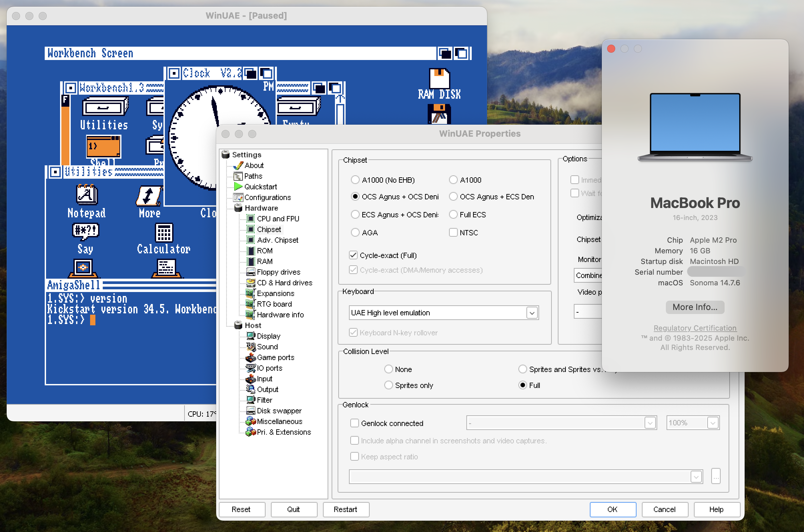The height and width of the screenshot is (532, 804).
Task: Click the Quit button
Action: (x=294, y=509)
